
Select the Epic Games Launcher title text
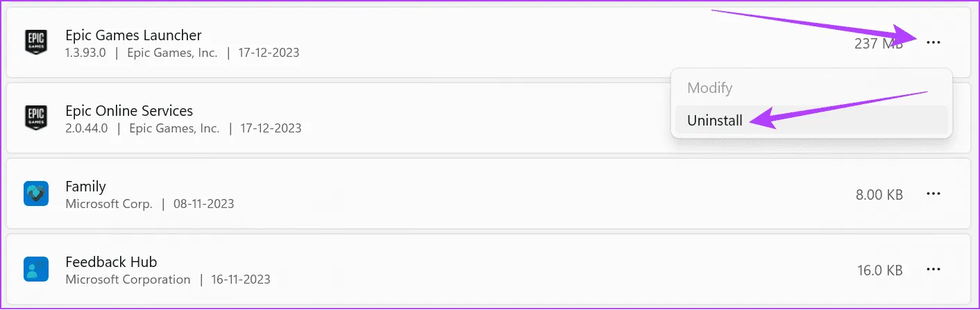click(133, 35)
